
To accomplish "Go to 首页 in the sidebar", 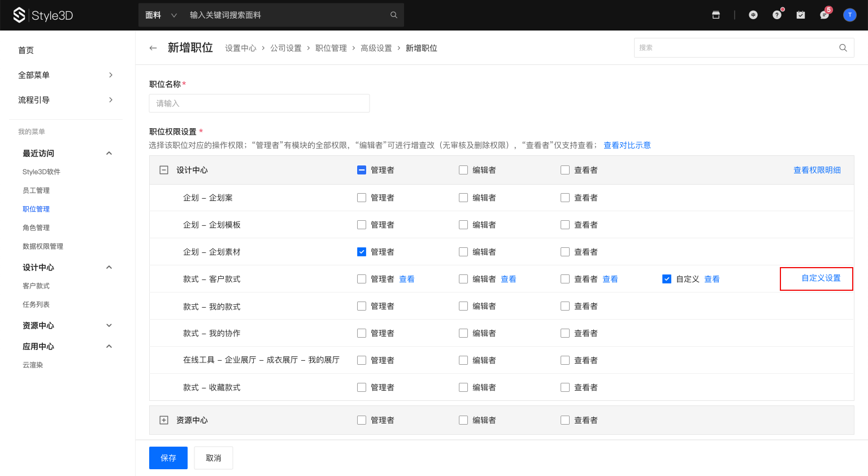I will (26, 50).
